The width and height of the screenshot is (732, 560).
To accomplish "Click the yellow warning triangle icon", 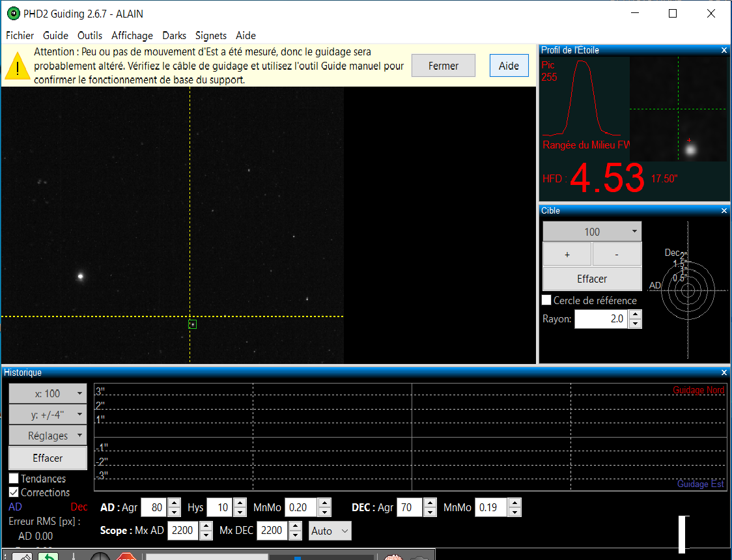I will (x=18, y=66).
